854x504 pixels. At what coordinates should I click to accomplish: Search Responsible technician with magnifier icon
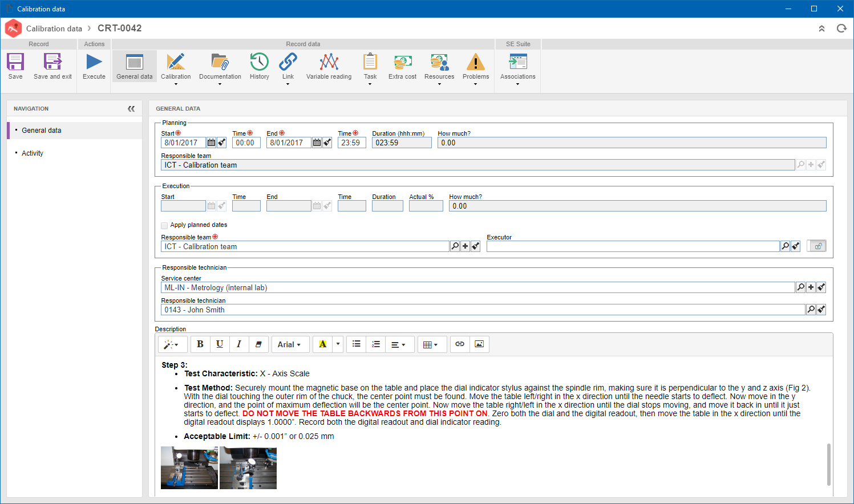coord(811,310)
